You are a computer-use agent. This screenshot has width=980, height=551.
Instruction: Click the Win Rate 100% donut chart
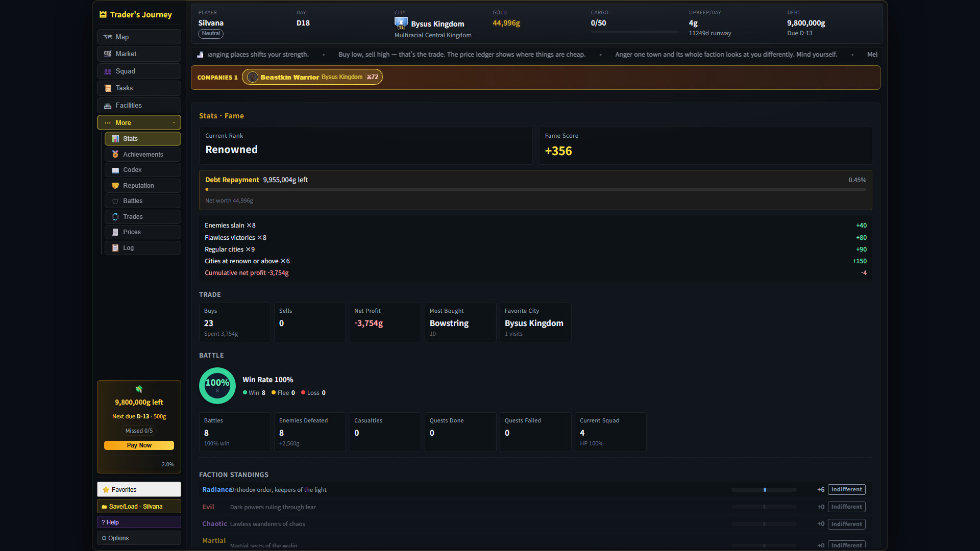coord(217,386)
